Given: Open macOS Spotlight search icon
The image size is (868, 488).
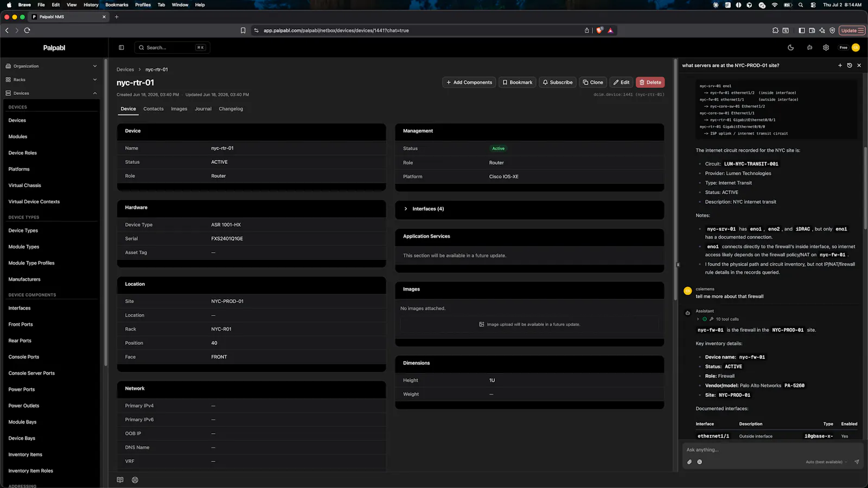Looking at the screenshot, I should coord(801,5).
